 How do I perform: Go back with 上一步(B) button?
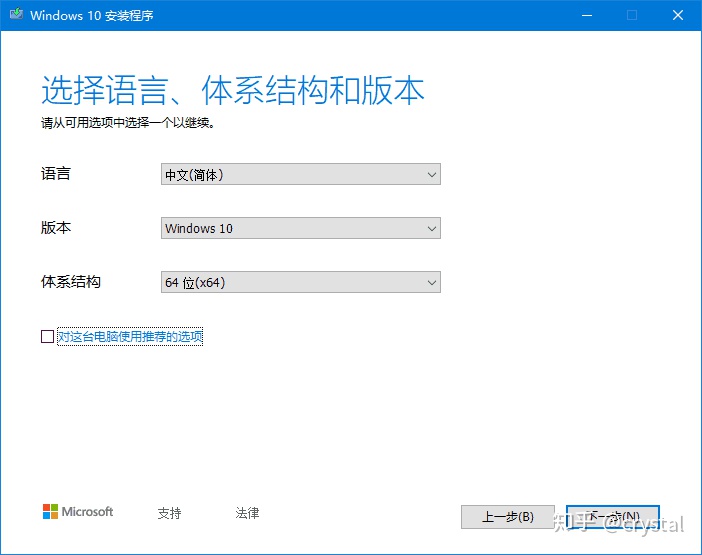[508, 517]
